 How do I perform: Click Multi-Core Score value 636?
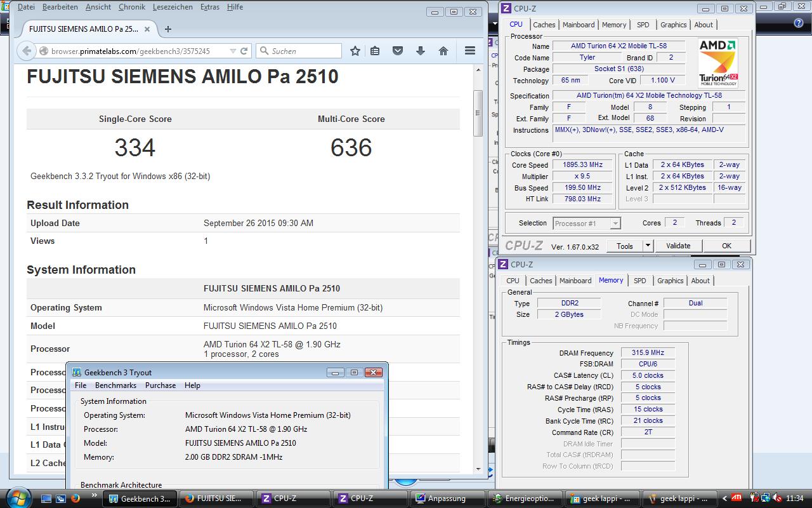tap(351, 148)
